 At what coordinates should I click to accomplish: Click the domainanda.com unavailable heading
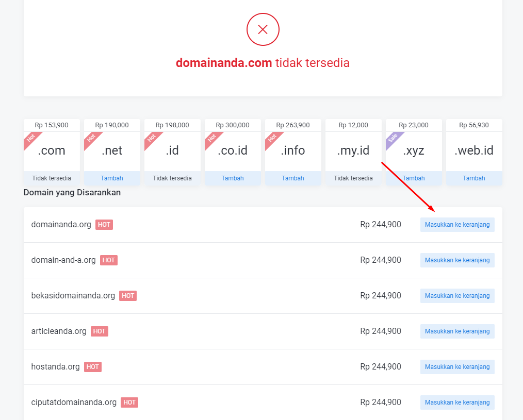pos(263,63)
